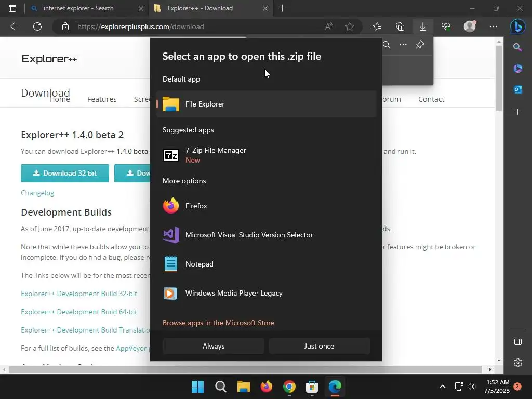Open taskbar Search

(x=220, y=387)
